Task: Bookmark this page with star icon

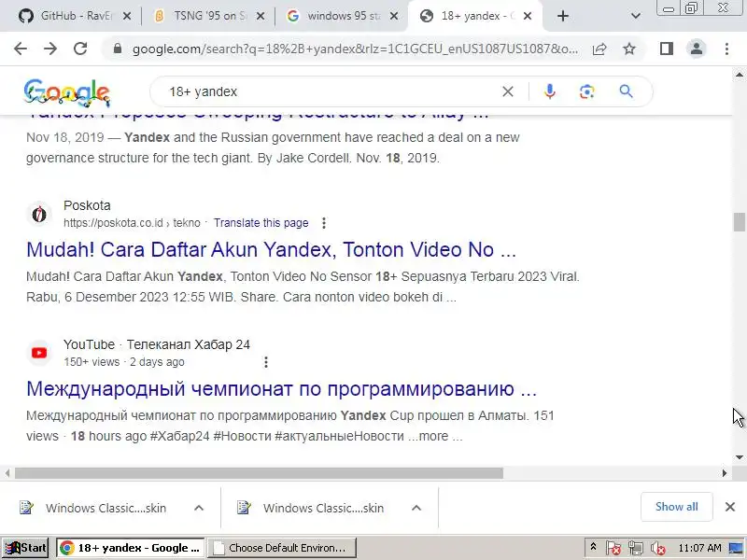Action: pos(629,49)
